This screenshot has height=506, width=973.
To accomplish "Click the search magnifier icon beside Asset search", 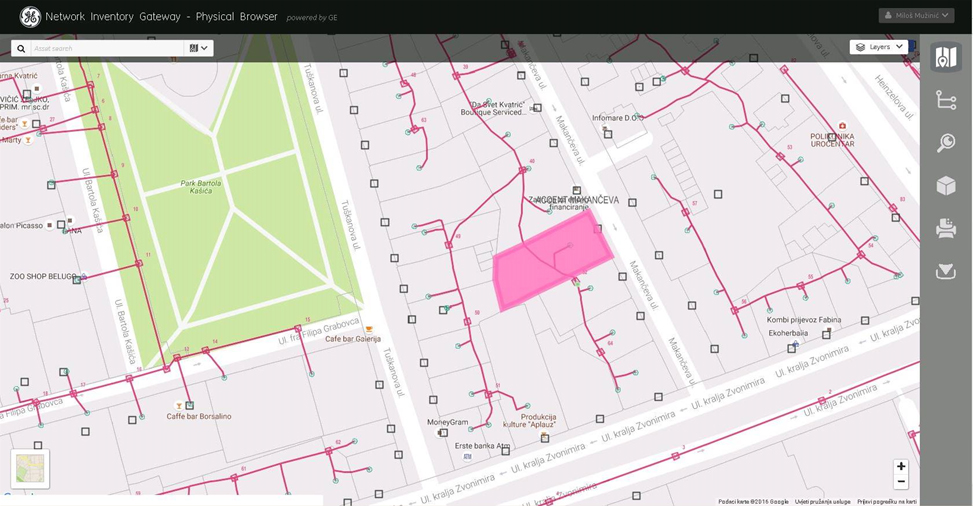I will (21, 48).
